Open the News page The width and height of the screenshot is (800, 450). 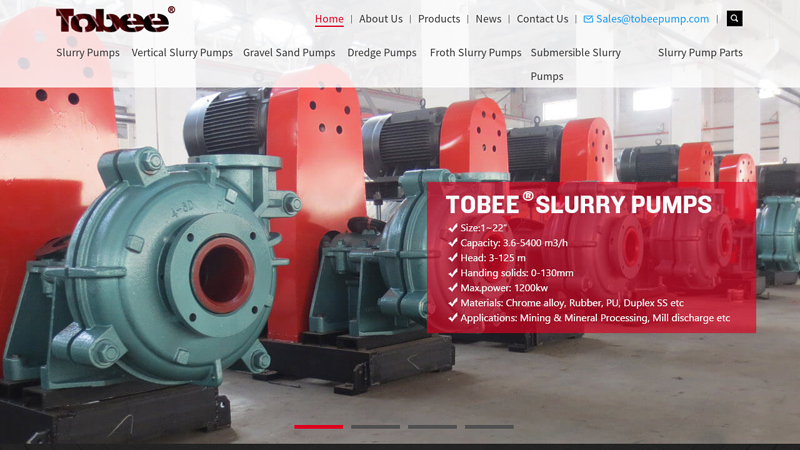tap(488, 19)
